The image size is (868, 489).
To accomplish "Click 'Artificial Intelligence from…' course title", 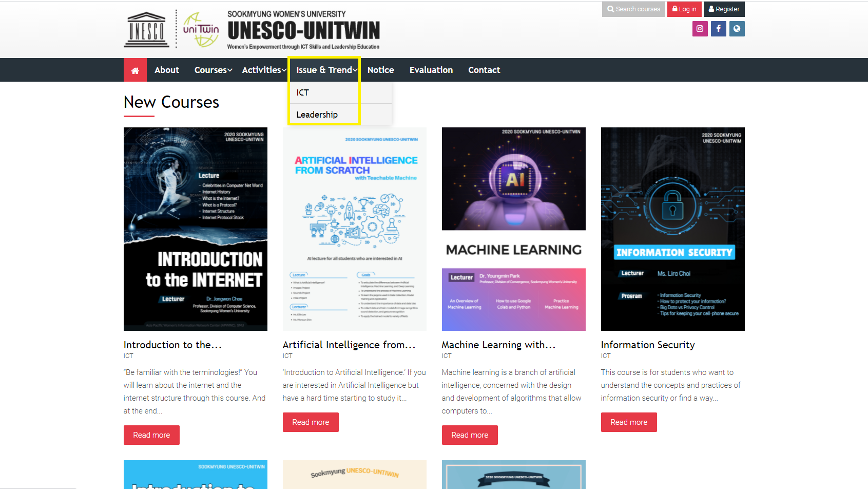I will 349,345.
